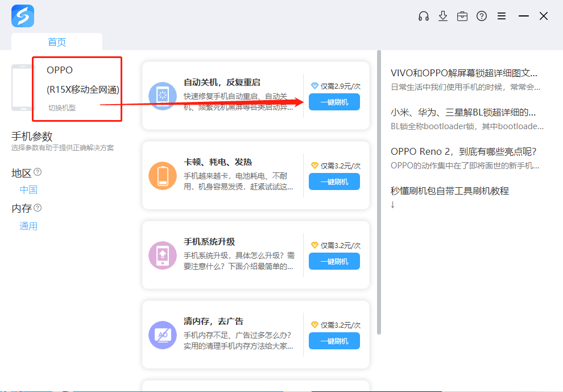Open the downloads arrow icon
This screenshot has height=392, width=563.
pyautogui.click(x=443, y=16)
